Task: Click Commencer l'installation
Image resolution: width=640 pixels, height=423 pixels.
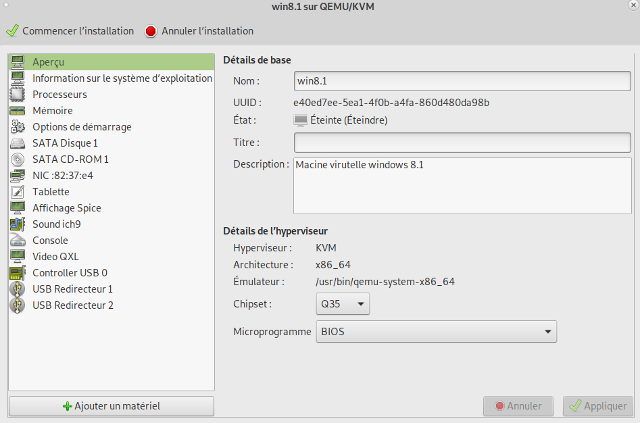Action: [x=70, y=31]
